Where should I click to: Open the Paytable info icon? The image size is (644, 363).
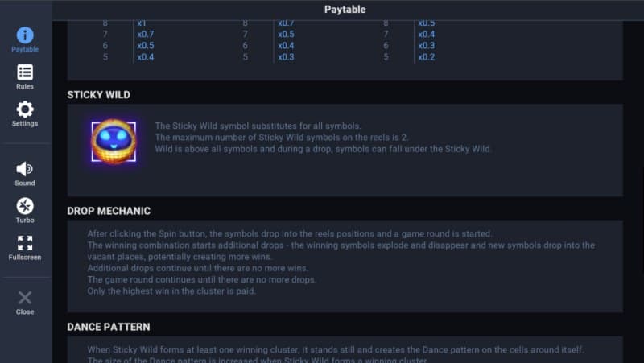click(25, 35)
